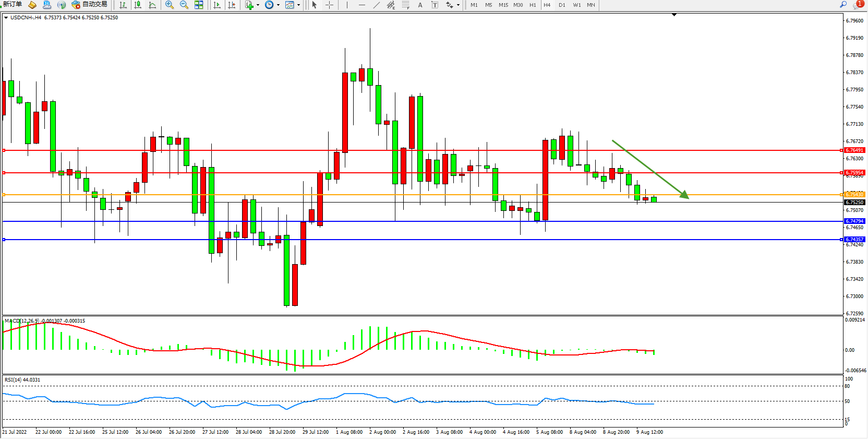Select the Crosshair tool
The width and height of the screenshot is (868, 439).
[330, 5]
